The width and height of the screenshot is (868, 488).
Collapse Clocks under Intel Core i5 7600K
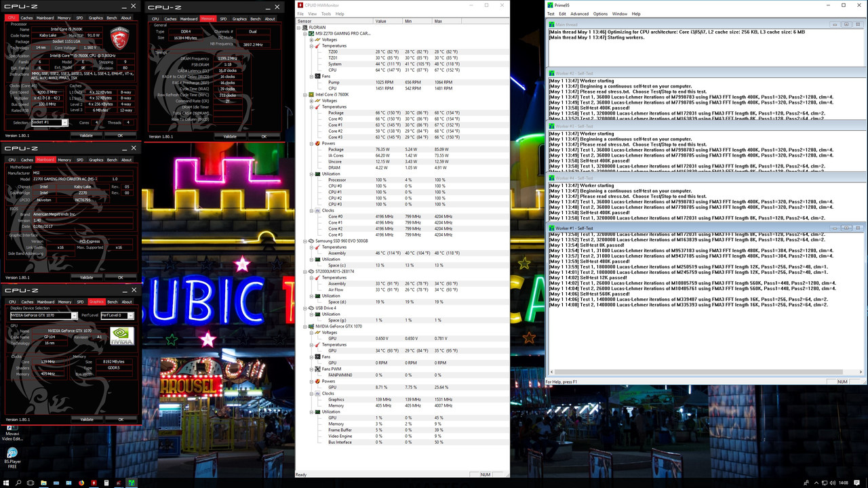pos(311,210)
